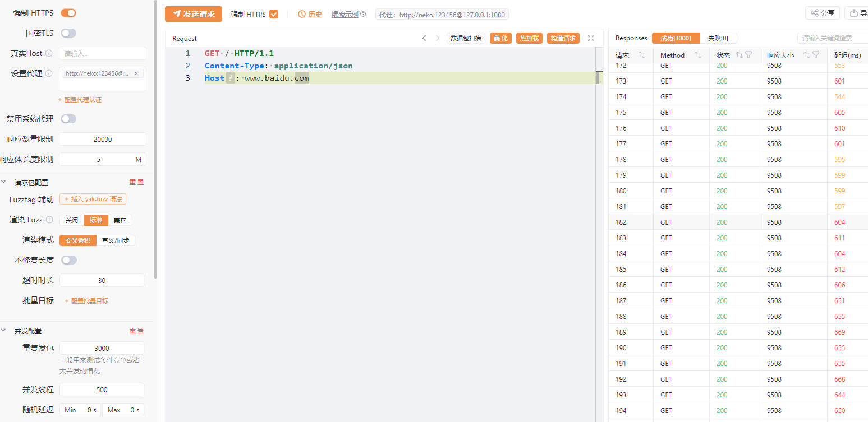Select 兼容 option for 渲染 Fuzz
Viewport: 868px width, 422px height.
pyautogui.click(x=120, y=220)
